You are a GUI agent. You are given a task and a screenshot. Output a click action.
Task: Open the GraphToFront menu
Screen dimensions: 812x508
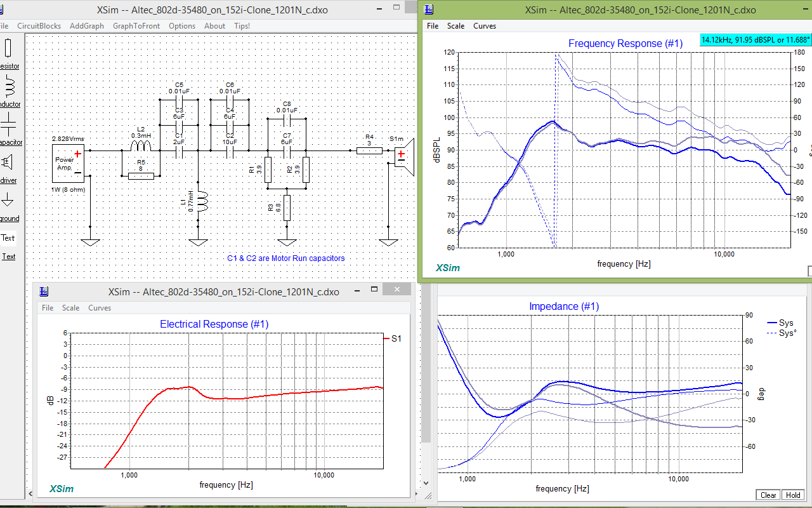pyautogui.click(x=136, y=26)
